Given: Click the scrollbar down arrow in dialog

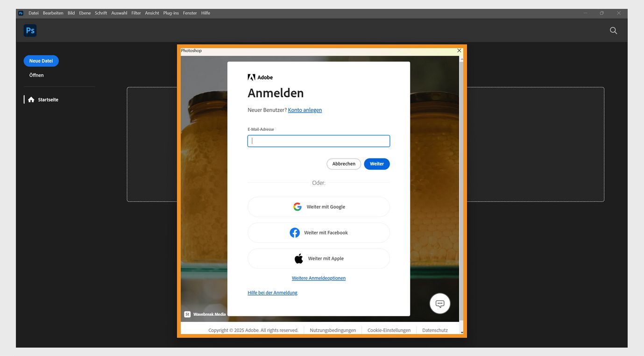Looking at the screenshot, I should pyautogui.click(x=462, y=332).
